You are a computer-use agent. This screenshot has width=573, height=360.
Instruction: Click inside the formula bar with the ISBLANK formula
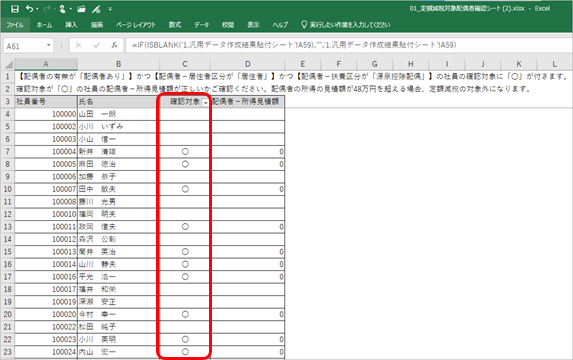pyautogui.click(x=348, y=45)
